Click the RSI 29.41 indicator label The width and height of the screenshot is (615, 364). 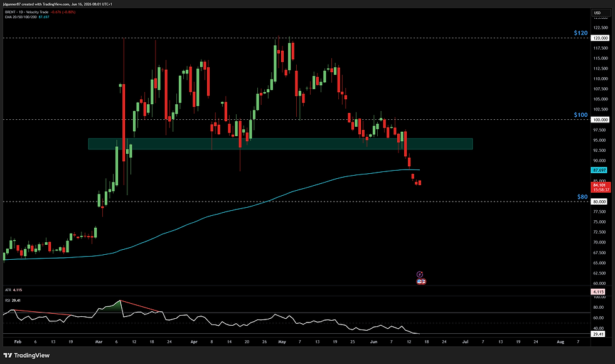pyautogui.click(x=13, y=301)
